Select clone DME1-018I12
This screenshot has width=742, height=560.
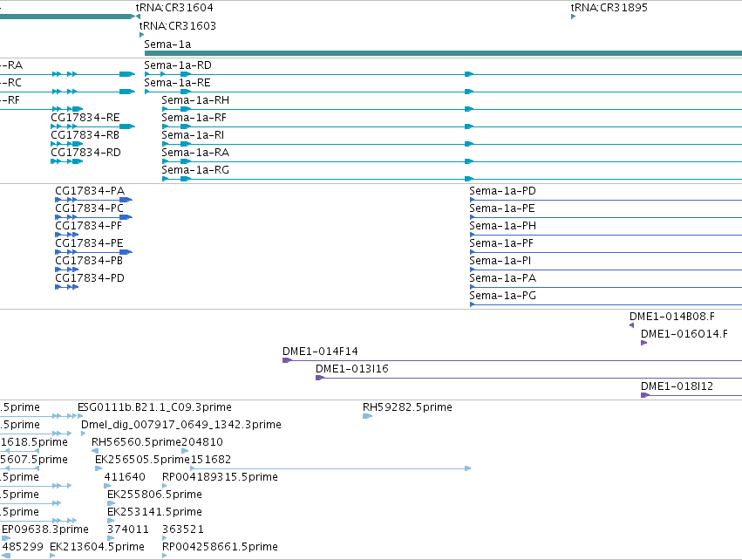[x=677, y=386]
